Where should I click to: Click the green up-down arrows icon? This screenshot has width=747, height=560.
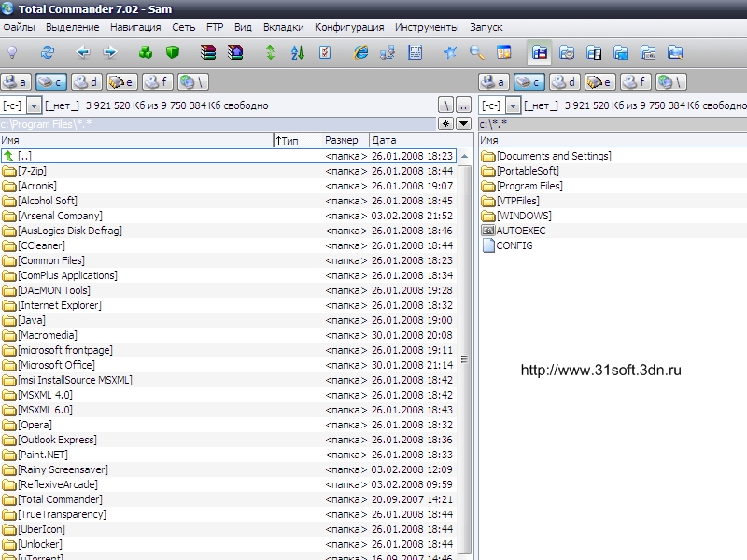pos(270,52)
